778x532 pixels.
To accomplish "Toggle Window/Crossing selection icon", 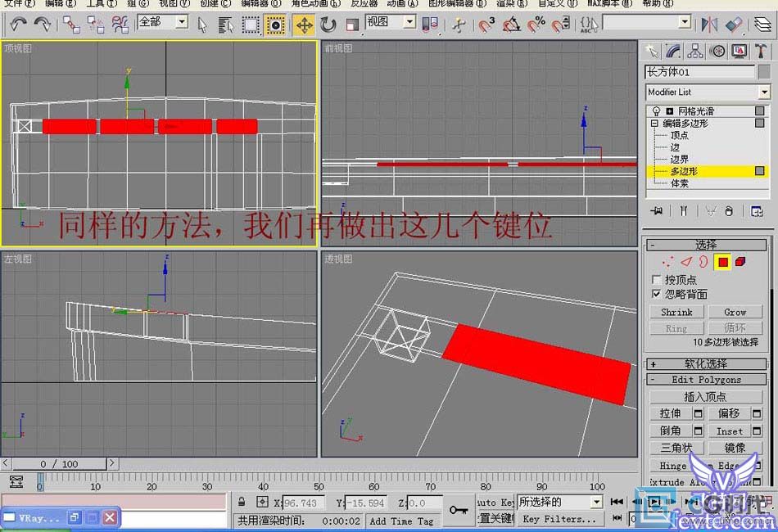I will point(275,25).
